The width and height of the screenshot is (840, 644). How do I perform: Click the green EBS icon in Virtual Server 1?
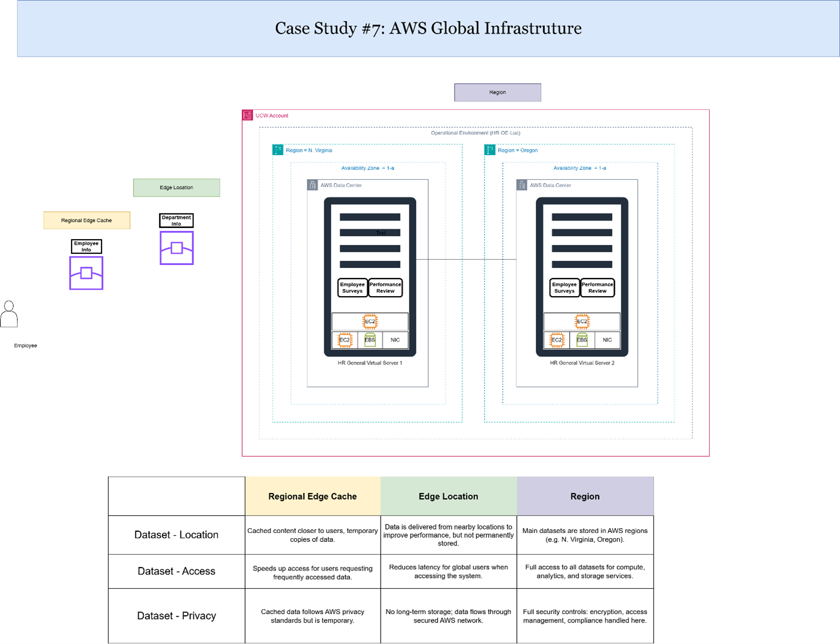[x=370, y=340]
